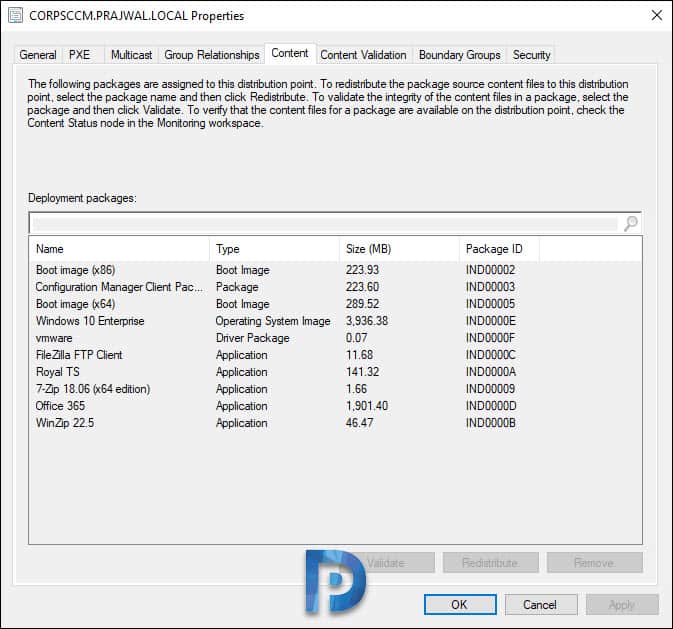
Task: Click the Remove button
Action: 594,562
